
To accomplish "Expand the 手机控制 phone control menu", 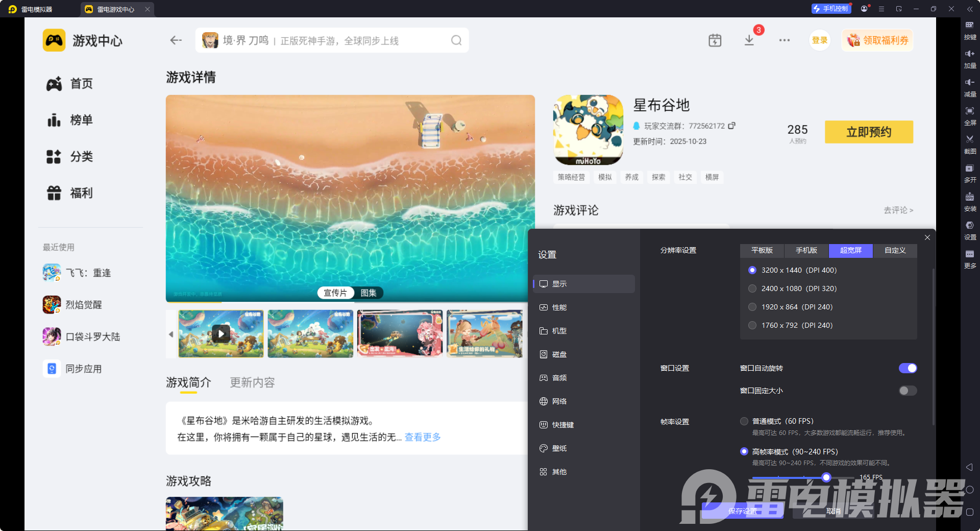I will 831,8.
